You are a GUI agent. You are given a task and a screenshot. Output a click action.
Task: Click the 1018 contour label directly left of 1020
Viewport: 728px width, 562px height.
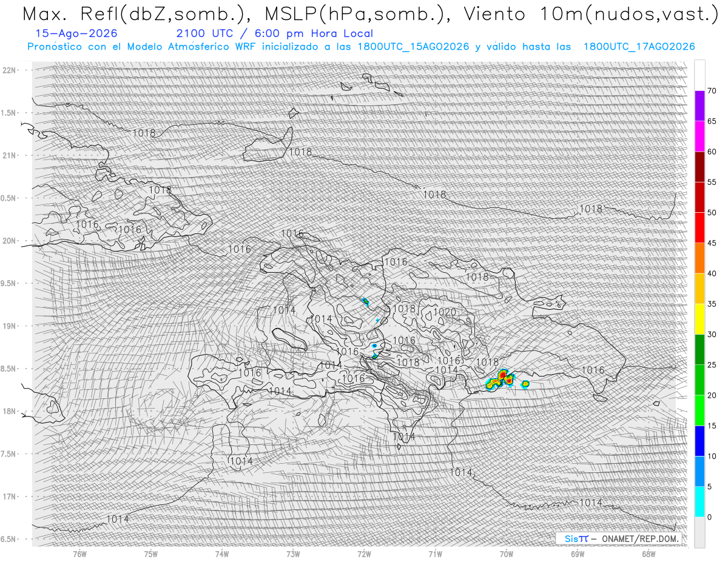(x=405, y=309)
